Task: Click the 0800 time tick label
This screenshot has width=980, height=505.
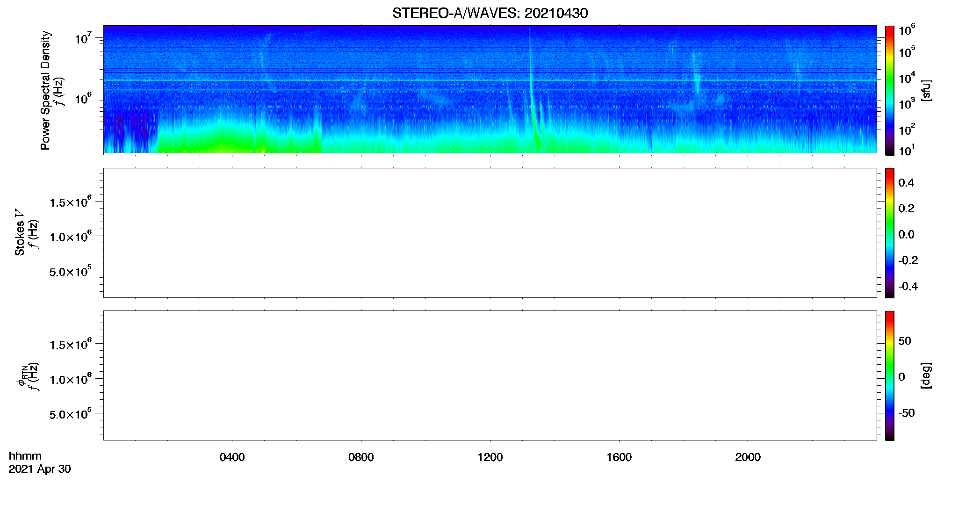Action: 361,457
